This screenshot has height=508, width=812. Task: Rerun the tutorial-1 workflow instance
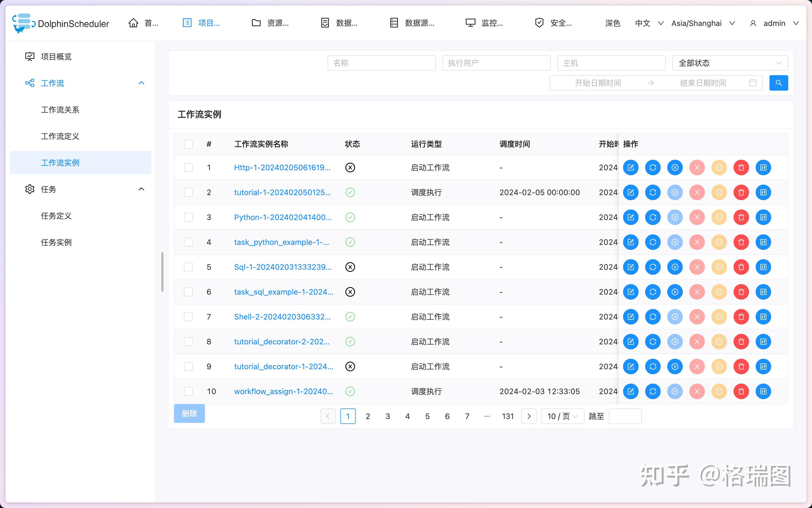(x=653, y=192)
